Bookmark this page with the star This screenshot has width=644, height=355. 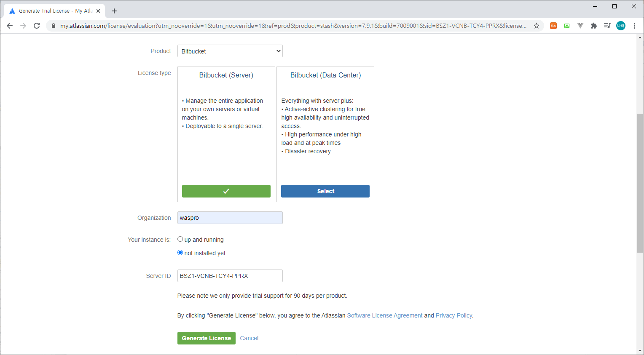pos(537,26)
